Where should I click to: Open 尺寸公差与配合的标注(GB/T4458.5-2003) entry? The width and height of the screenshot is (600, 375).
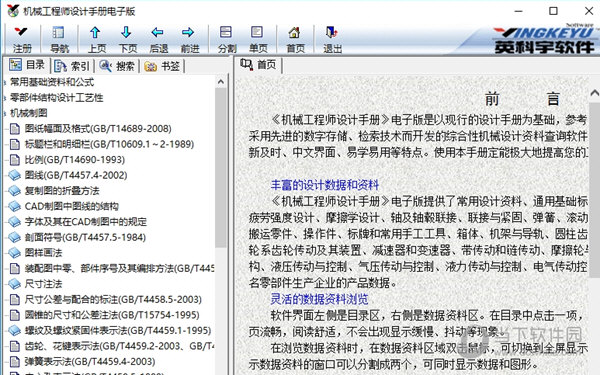[113, 299]
